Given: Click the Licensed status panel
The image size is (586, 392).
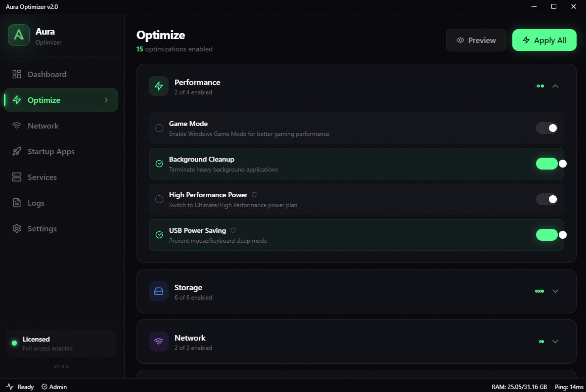Looking at the screenshot, I should pyautogui.click(x=60, y=343).
